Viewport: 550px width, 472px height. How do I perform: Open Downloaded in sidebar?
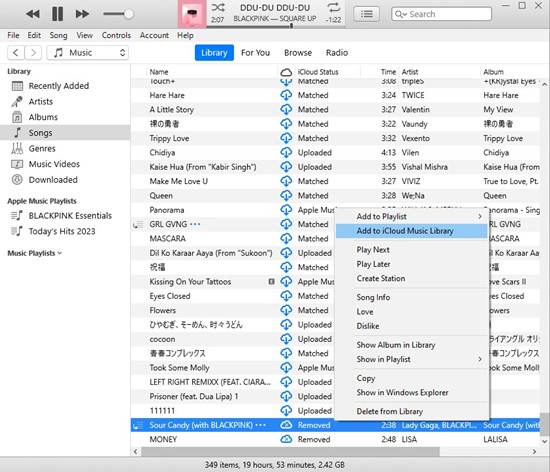[65, 180]
